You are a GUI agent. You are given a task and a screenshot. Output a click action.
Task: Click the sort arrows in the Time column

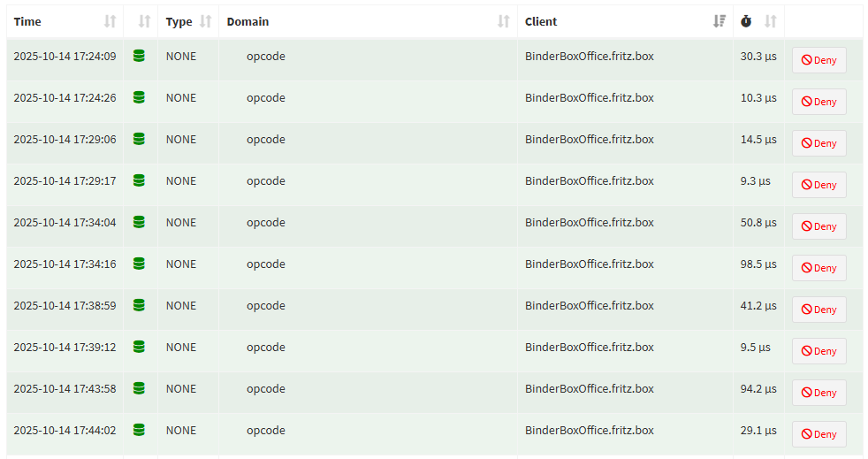coord(110,21)
